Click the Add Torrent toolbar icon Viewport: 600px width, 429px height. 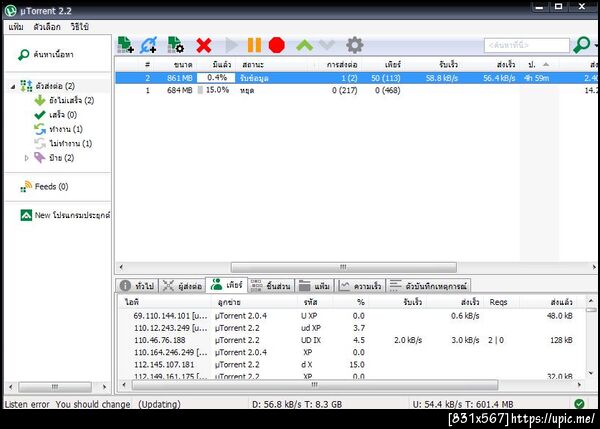click(126, 45)
